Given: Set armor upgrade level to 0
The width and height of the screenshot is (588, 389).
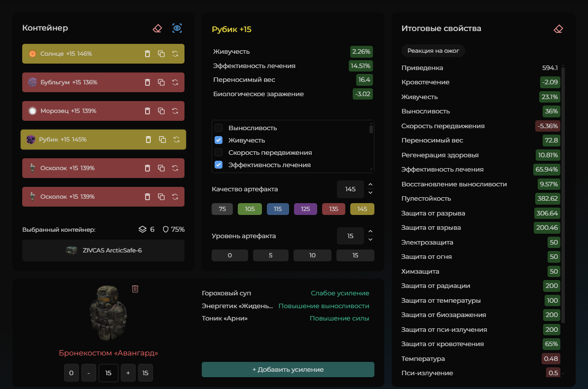Looking at the screenshot, I should (71, 373).
